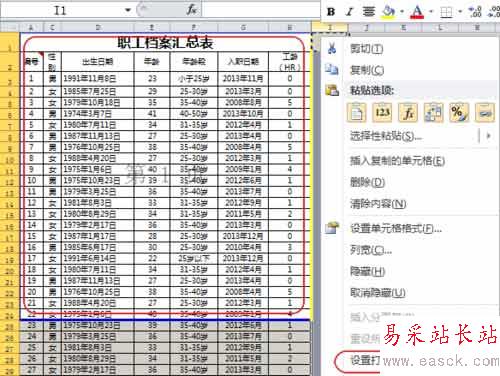Select Paste Transpose icon

tap(433, 112)
